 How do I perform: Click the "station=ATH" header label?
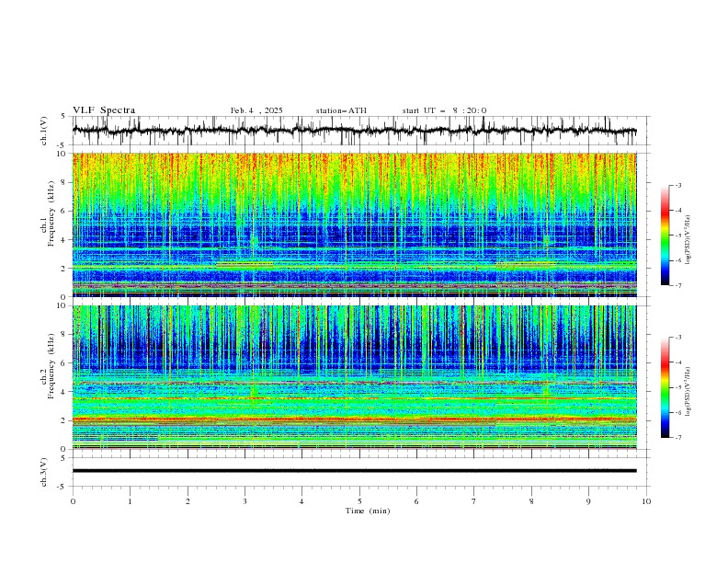341,110
